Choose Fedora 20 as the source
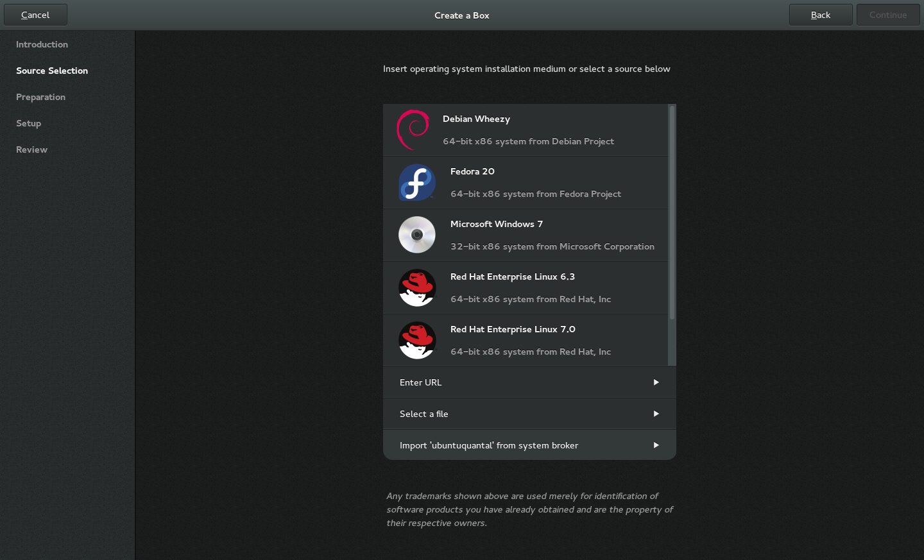 [526, 183]
